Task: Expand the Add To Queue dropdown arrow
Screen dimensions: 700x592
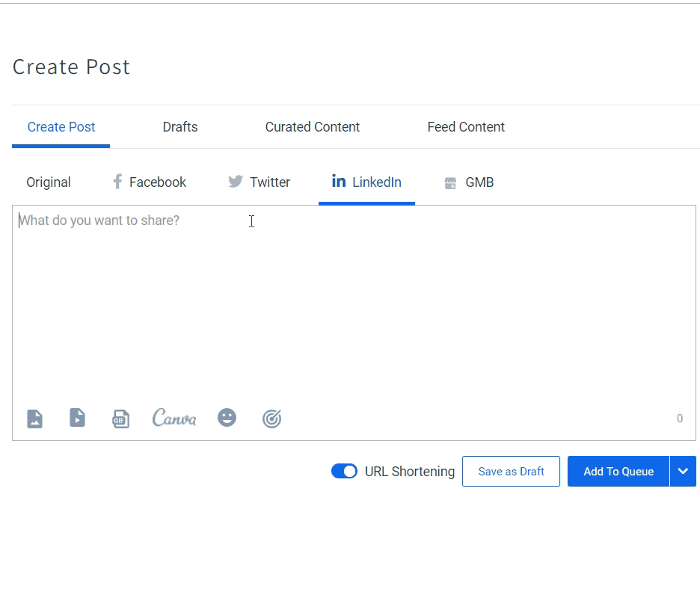Action: point(683,471)
